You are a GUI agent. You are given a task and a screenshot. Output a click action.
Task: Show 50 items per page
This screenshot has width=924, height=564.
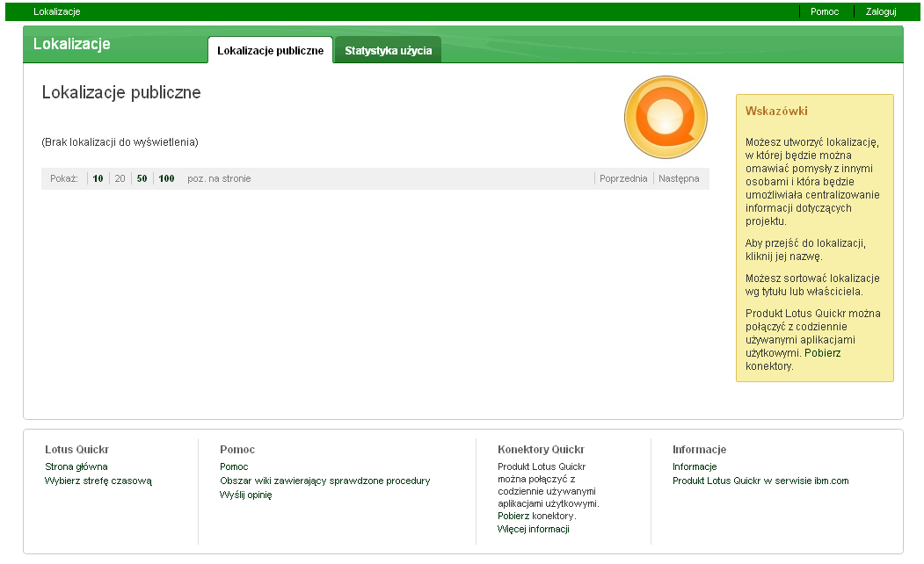[x=142, y=178]
